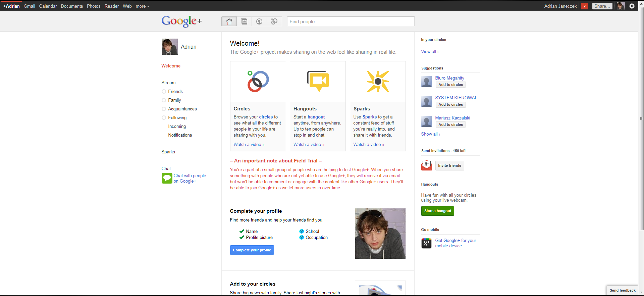Open +Adrian in the top bar
The image size is (644, 296).
coord(11,6)
